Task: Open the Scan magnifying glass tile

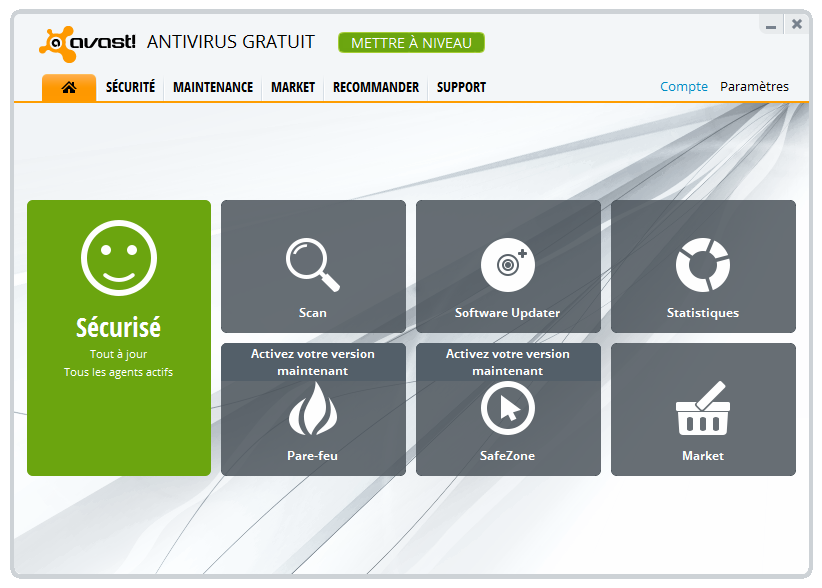Action: tap(313, 266)
